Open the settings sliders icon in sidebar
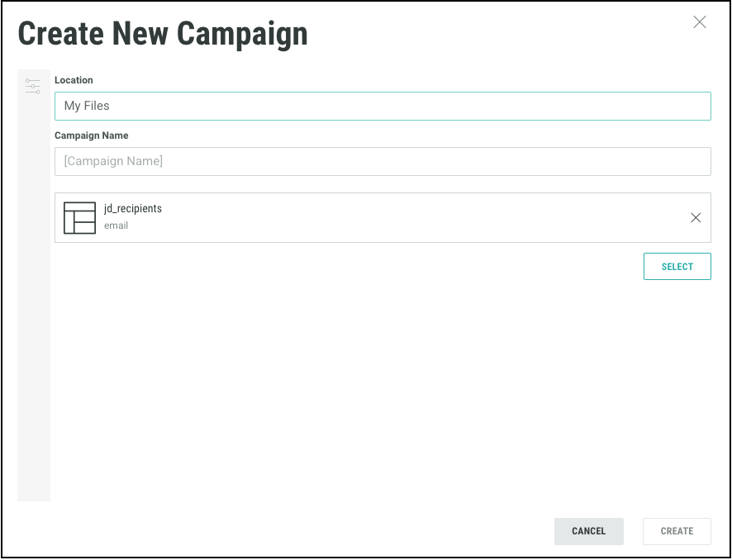The image size is (732, 560). pos(33,86)
